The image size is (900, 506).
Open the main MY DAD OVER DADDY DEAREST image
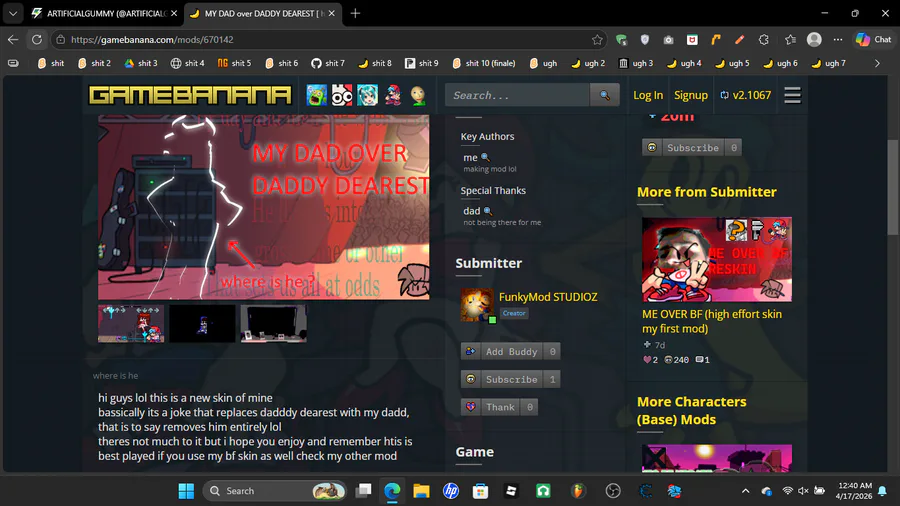[263, 207]
